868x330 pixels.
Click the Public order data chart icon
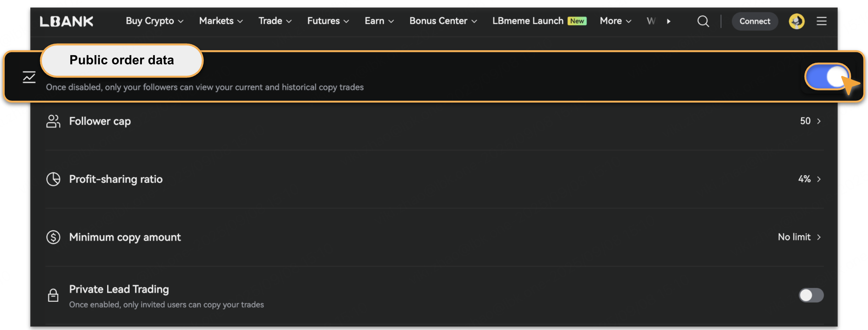click(x=29, y=77)
